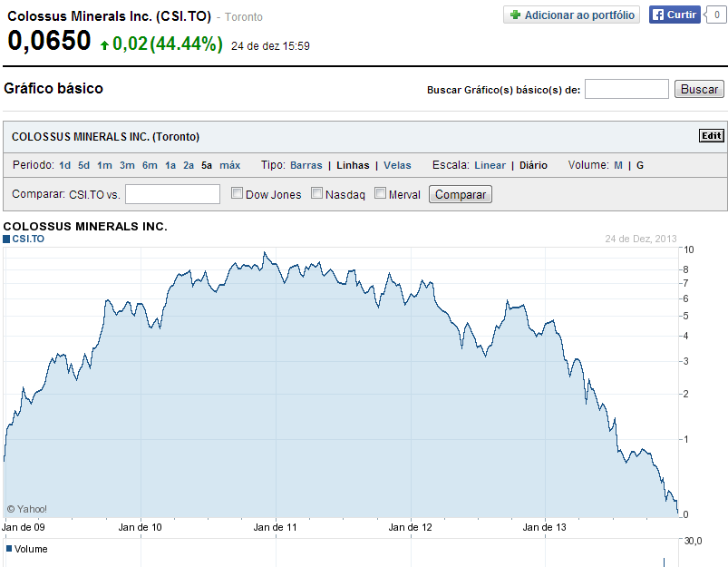
Task: Click the 24 de dez 15:59 timestamp
Action: click(x=270, y=46)
